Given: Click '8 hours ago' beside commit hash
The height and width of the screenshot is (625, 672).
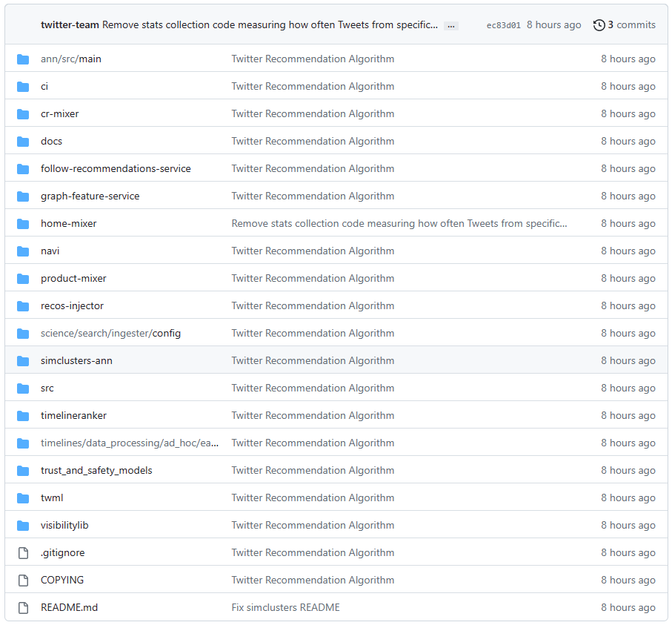Looking at the screenshot, I should coord(553,25).
